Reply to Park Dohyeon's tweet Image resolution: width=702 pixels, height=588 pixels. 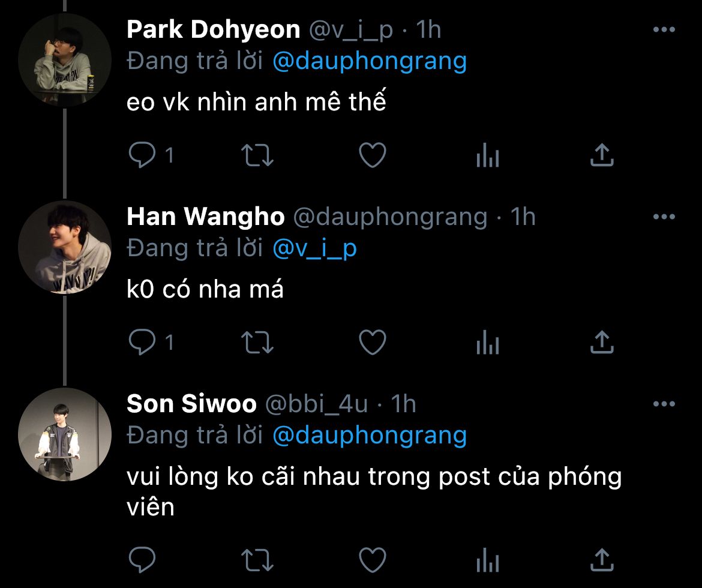click(x=142, y=155)
